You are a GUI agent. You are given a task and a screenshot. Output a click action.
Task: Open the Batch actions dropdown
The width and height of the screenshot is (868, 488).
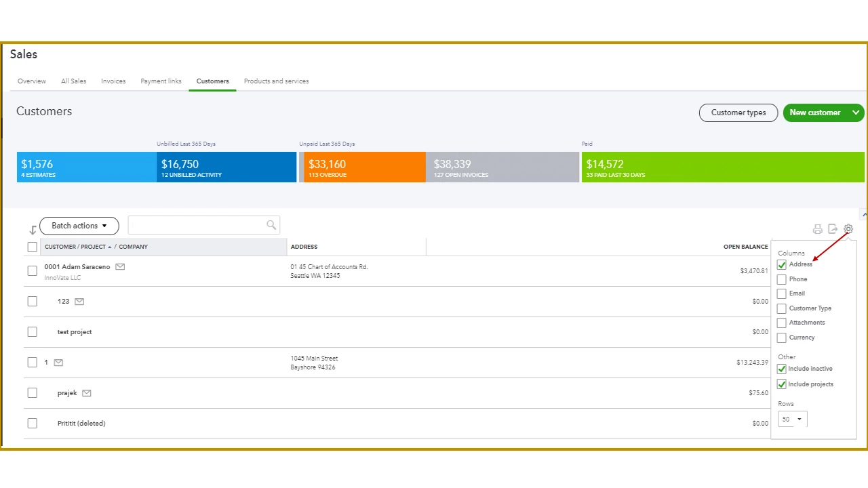[79, 226]
